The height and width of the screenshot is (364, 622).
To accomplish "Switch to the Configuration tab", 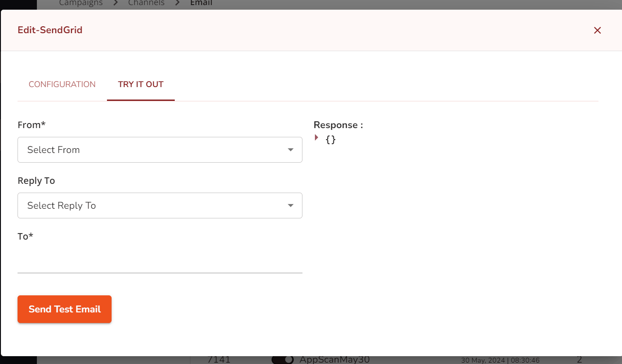I will 62,84.
